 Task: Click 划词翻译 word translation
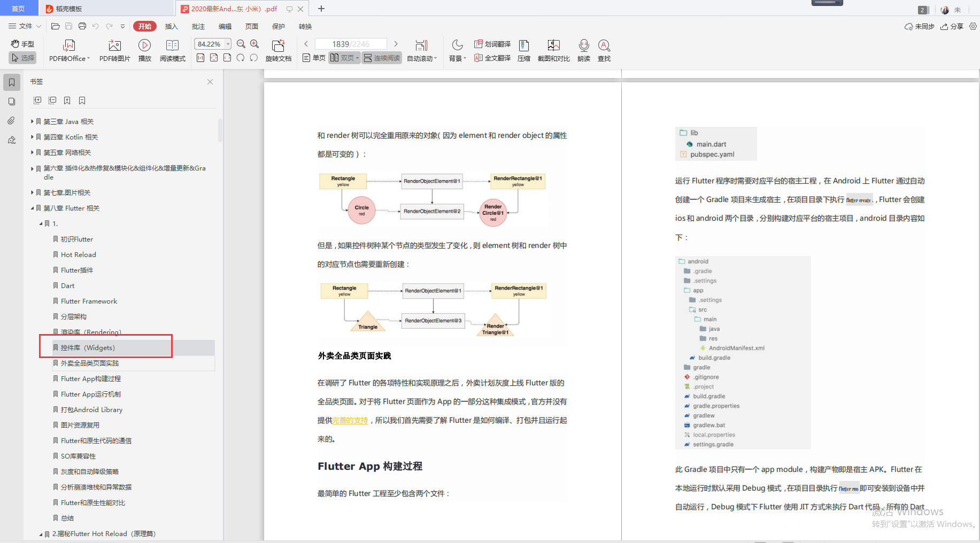(x=492, y=44)
